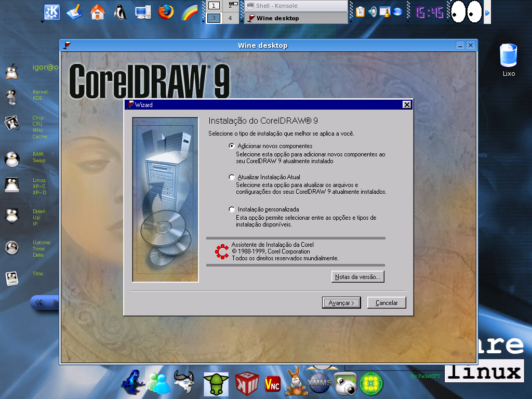Click the Avançar button
Viewport: 532px width, 399px height.
click(341, 303)
